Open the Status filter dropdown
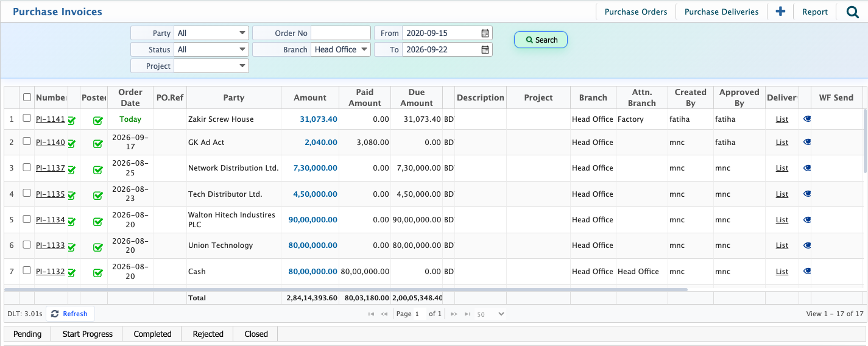Image resolution: width=868 pixels, height=346 pixels. [x=211, y=49]
